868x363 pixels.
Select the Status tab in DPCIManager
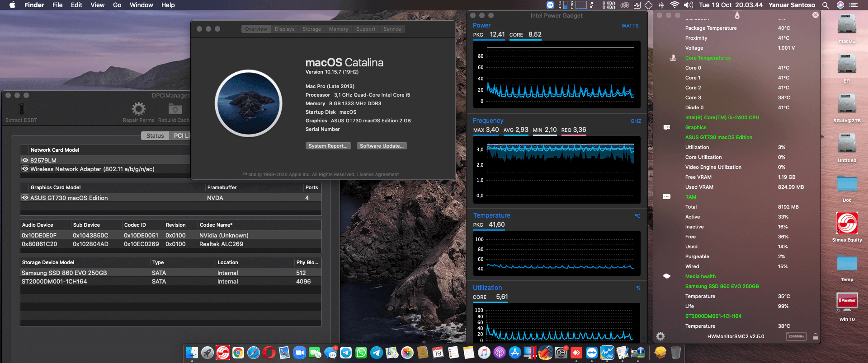[155, 135]
